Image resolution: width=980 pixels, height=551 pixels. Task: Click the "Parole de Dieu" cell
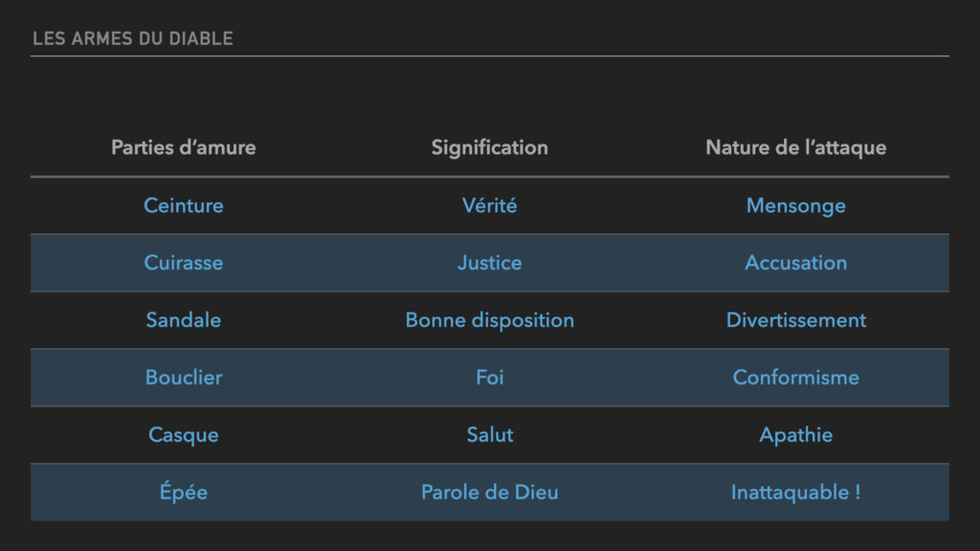489,492
